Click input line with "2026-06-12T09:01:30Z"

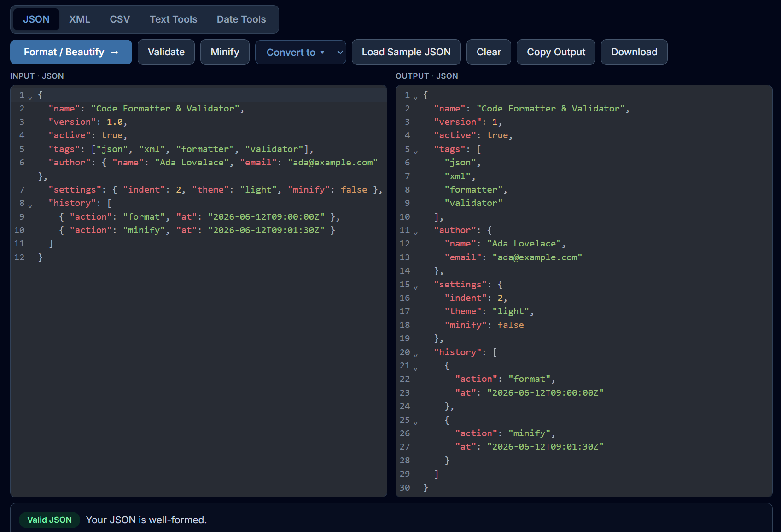point(197,230)
